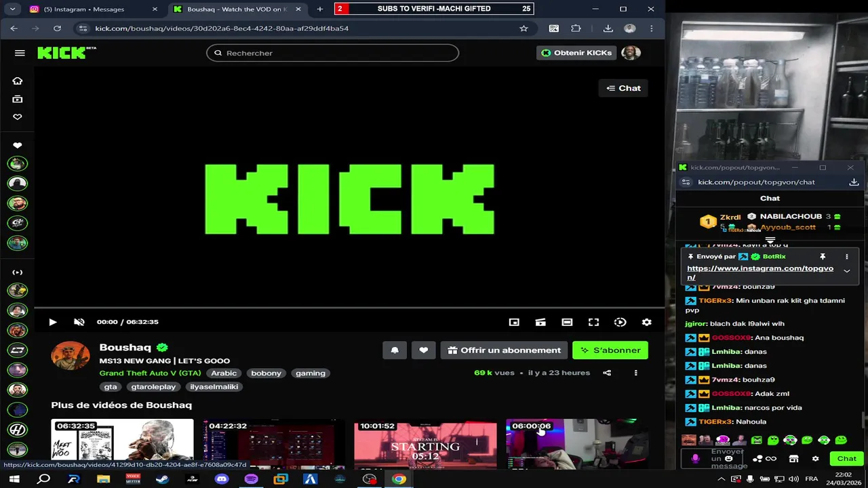Screen dimensions: 868x488
Task: Click the kick.com address bar URL
Action: pyautogui.click(x=222, y=28)
